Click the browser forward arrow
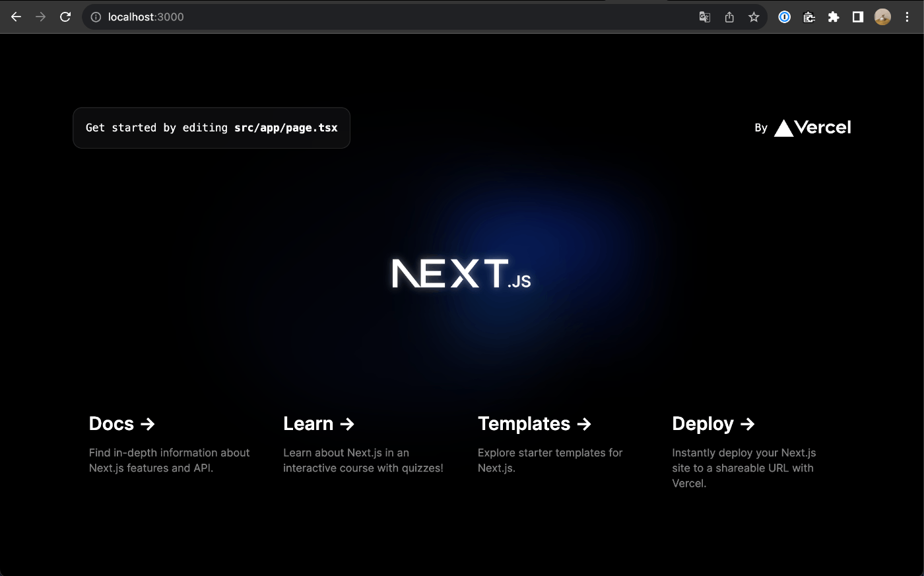The width and height of the screenshot is (924, 576). coord(40,17)
